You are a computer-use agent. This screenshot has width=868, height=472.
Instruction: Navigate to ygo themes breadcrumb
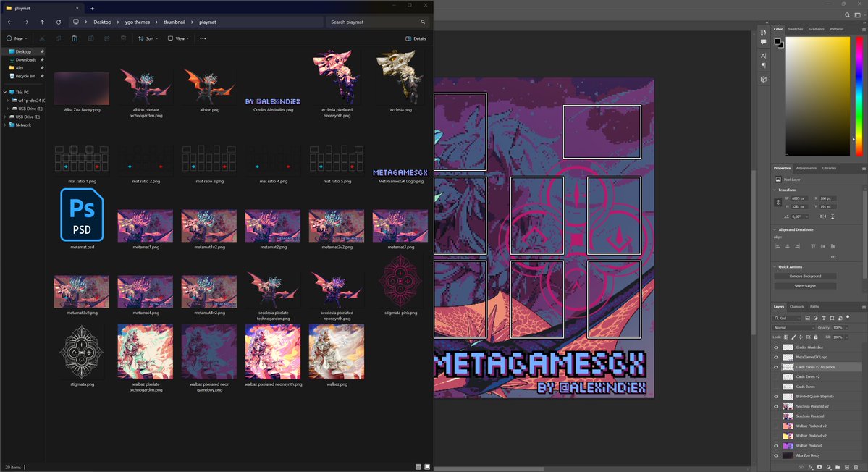point(138,22)
